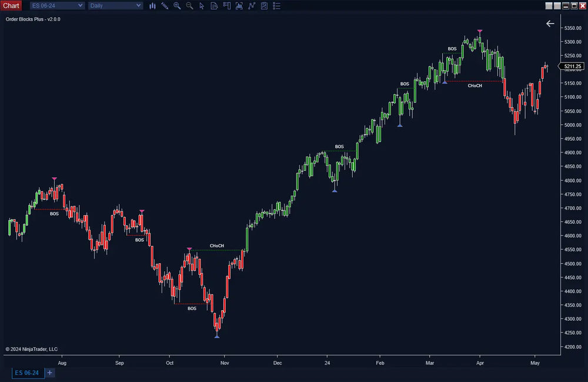Open the Chart Trader panel icon
The width and height of the screenshot is (588, 382).
click(x=226, y=6)
